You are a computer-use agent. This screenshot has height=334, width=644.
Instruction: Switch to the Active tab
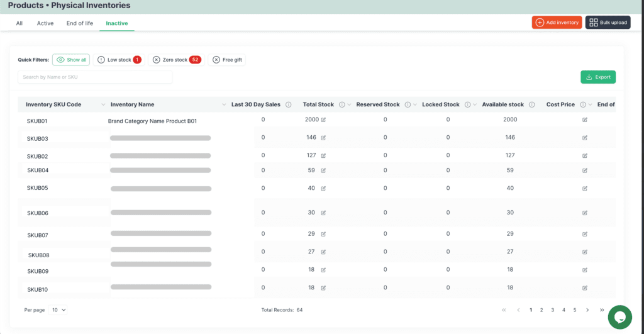point(45,23)
